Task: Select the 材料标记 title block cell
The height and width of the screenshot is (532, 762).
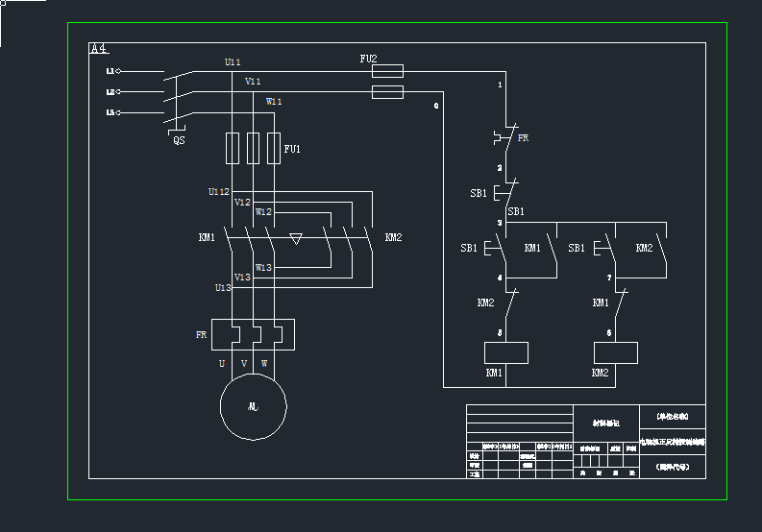Action: point(605,423)
